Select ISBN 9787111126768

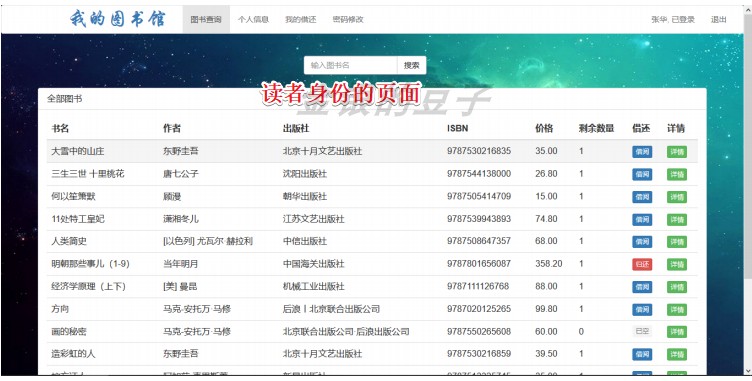click(478, 286)
